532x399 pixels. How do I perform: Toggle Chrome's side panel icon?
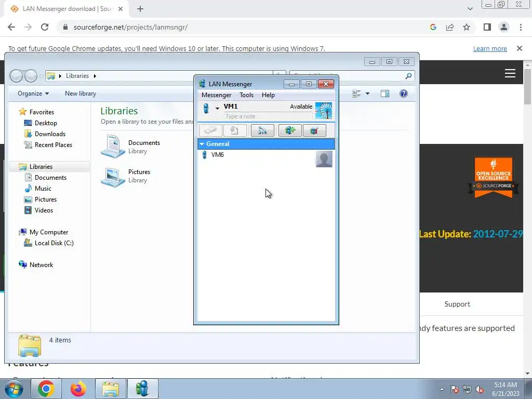(x=487, y=27)
